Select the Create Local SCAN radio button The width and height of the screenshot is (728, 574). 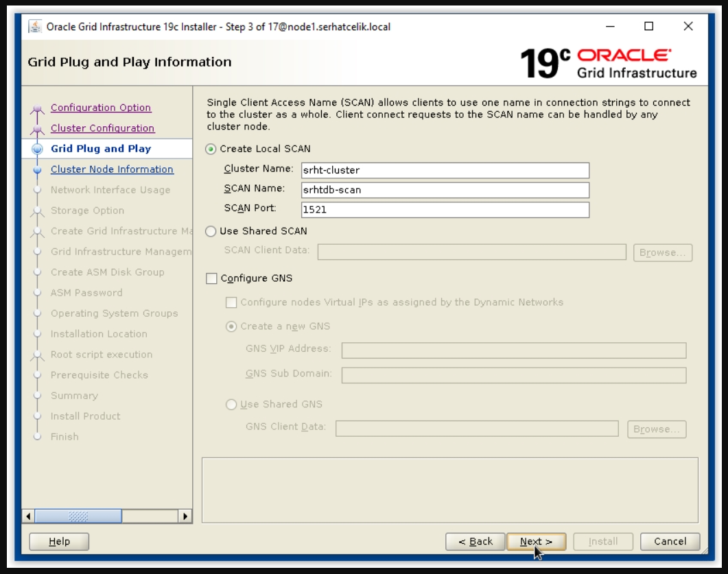tap(211, 149)
